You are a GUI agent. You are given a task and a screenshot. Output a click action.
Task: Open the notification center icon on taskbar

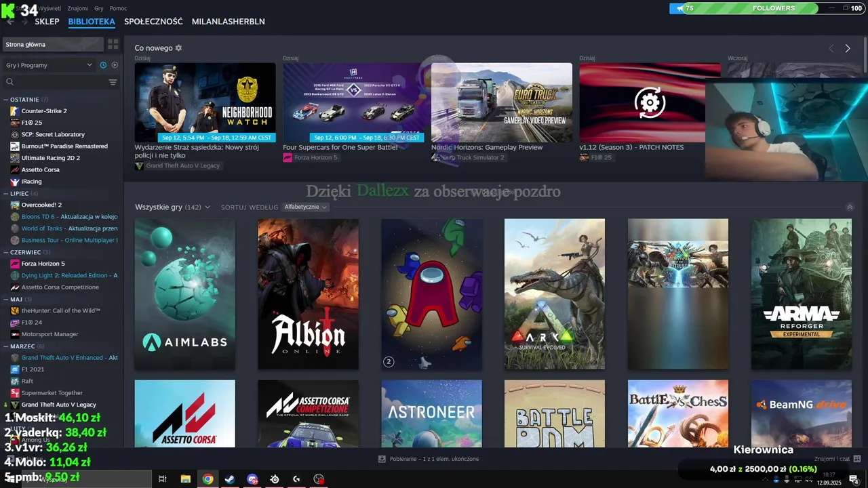click(853, 479)
